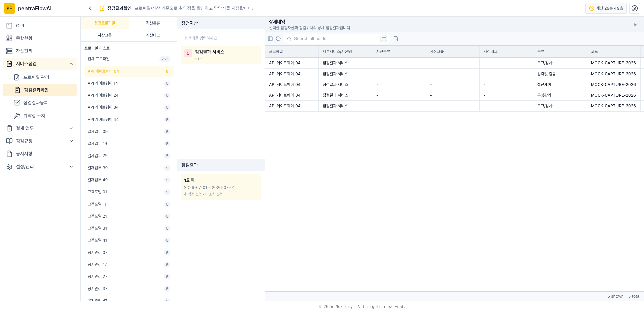644x312 pixels.
Task: Click the 점검규정 book icon
Action: coord(9,141)
